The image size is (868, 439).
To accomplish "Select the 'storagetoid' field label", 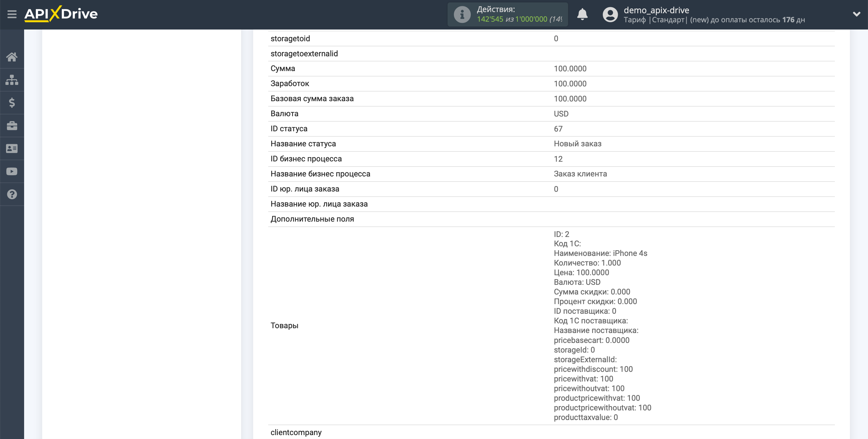I will point(290,38).
